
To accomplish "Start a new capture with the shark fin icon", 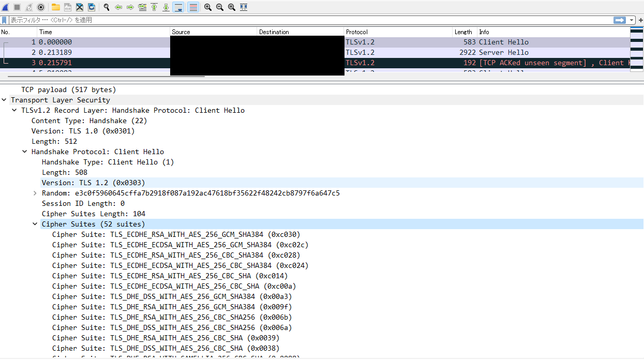I will pyautogui.click(x=5, y=7).
